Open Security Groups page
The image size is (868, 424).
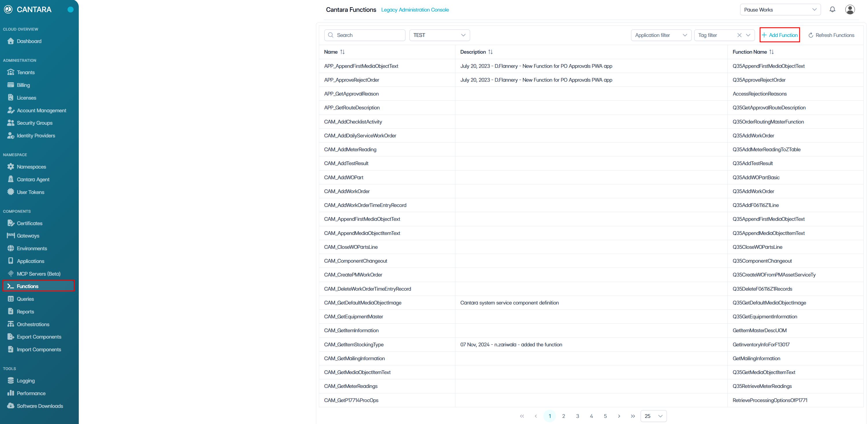click(x=34, y=123)
